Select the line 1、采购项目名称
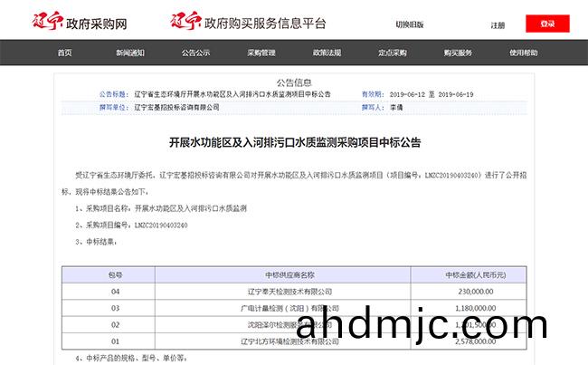The width and height of the screenshot is (588, 365). coord(161,209)
